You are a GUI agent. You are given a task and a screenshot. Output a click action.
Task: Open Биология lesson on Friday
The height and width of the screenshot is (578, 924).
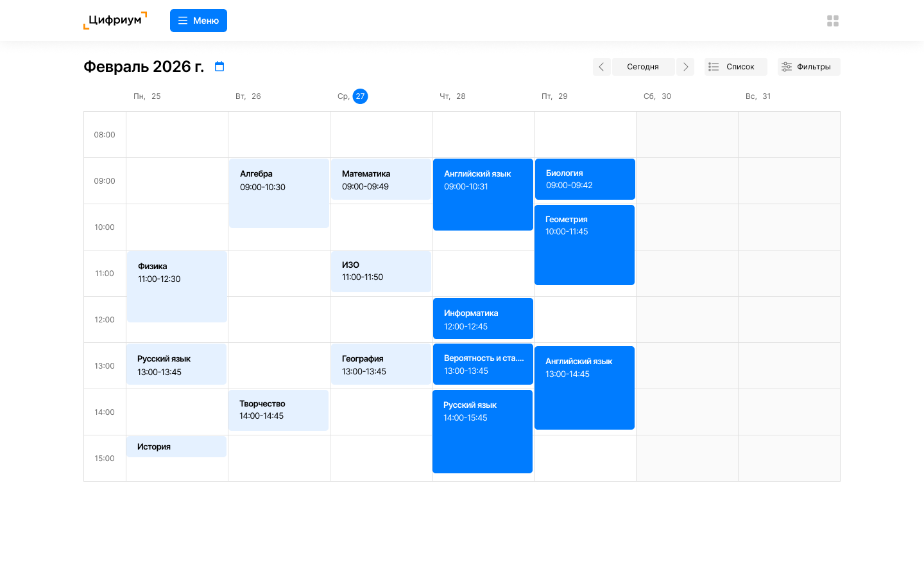585,179
